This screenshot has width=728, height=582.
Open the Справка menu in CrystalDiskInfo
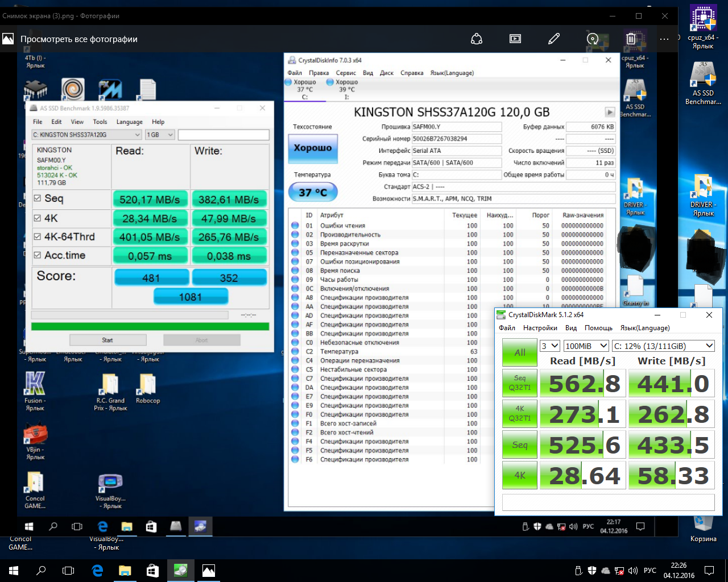click(412, 73)
